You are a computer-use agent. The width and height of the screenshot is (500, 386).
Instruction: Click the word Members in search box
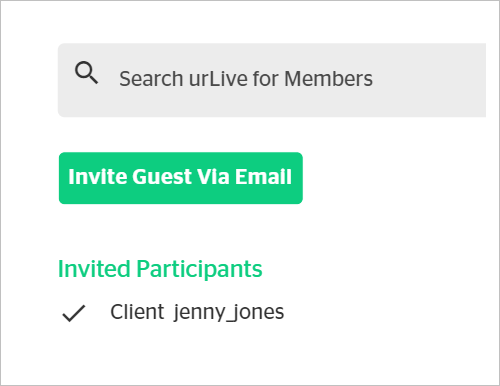pos(328,79)
